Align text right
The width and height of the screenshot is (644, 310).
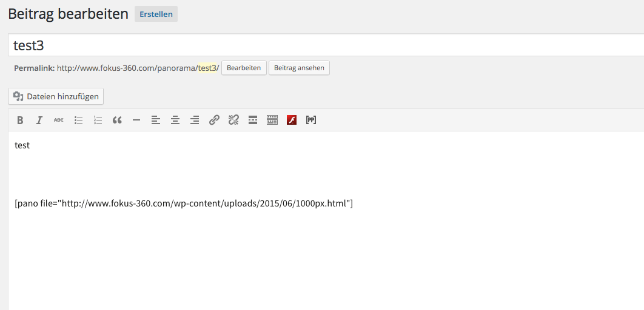[x=195, y=120]
